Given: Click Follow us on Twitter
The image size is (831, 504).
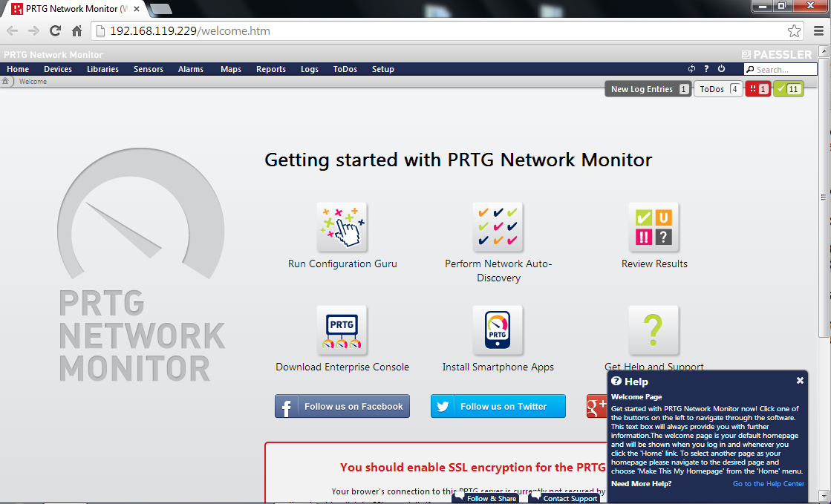Looking at the screenshot, I should point(498,406).
